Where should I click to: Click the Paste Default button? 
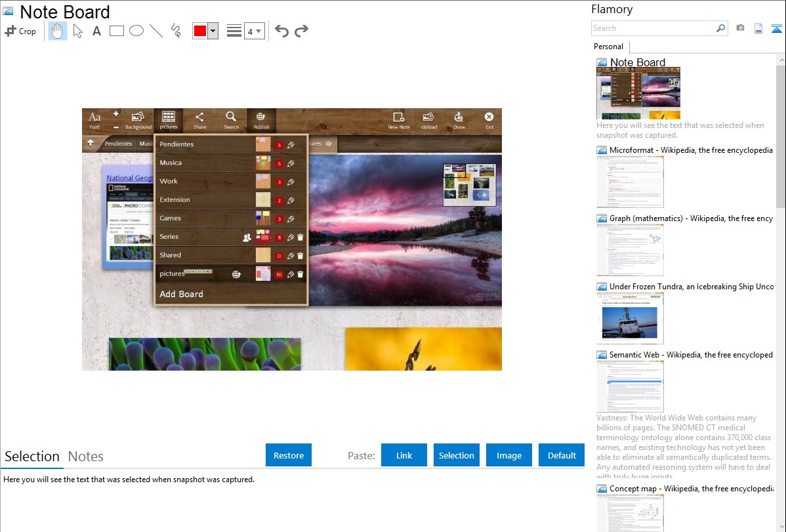(x=562, y=455)
